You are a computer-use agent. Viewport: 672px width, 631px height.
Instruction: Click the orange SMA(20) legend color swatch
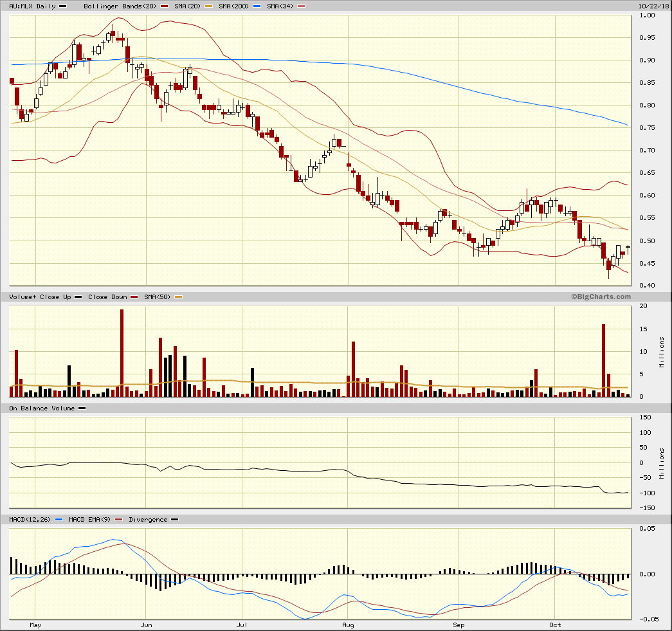click(x=209, y=6)
